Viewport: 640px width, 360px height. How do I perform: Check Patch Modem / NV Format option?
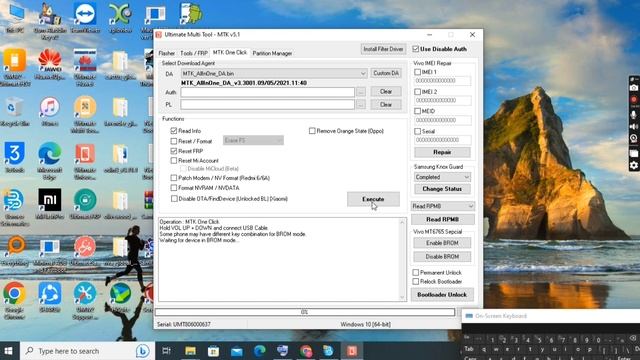pos(173,178)
